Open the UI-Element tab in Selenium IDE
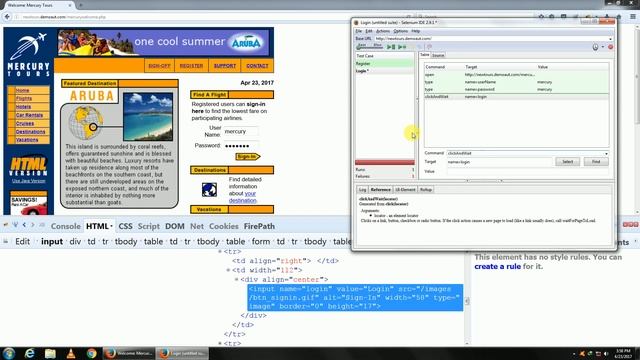 point(405,190)
